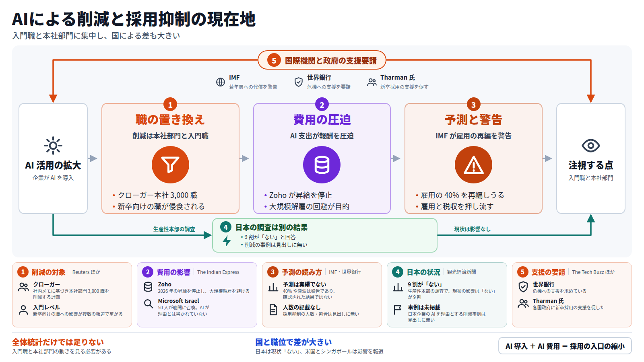The image size is (644, 362).
Task: Click the takeaway 国と職位で差が大きい
Action: [x=293, y=342]
